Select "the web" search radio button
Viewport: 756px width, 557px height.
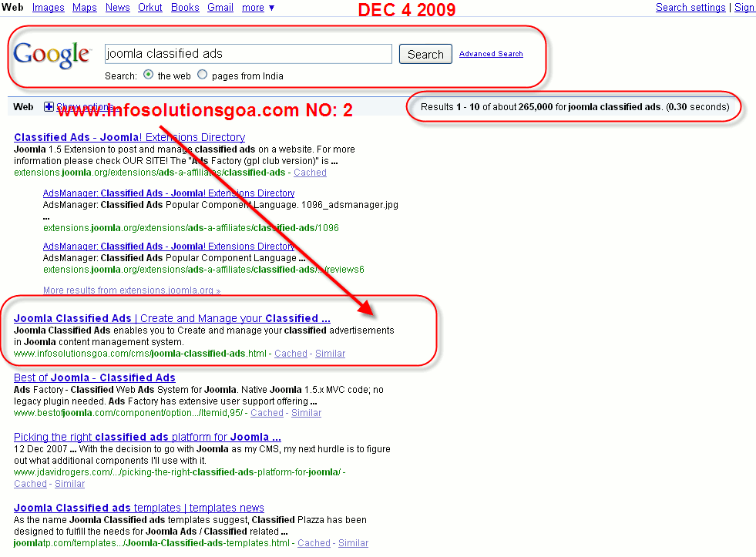[149, 75]
